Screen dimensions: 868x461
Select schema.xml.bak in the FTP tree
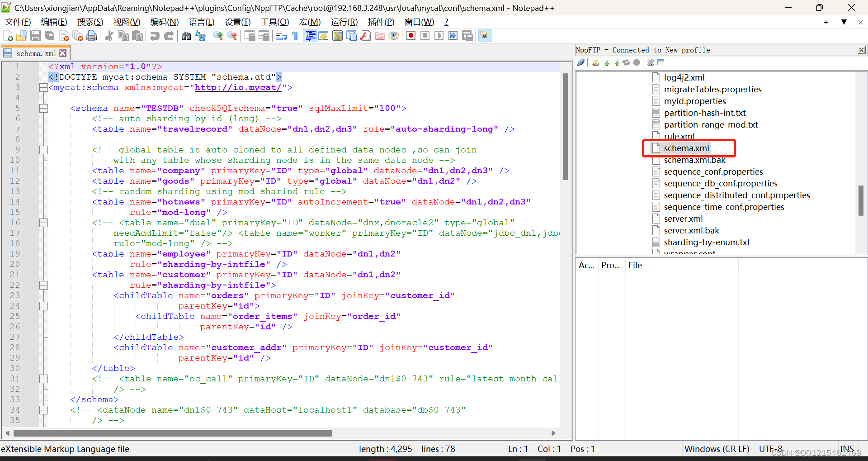tap(694, 160)
